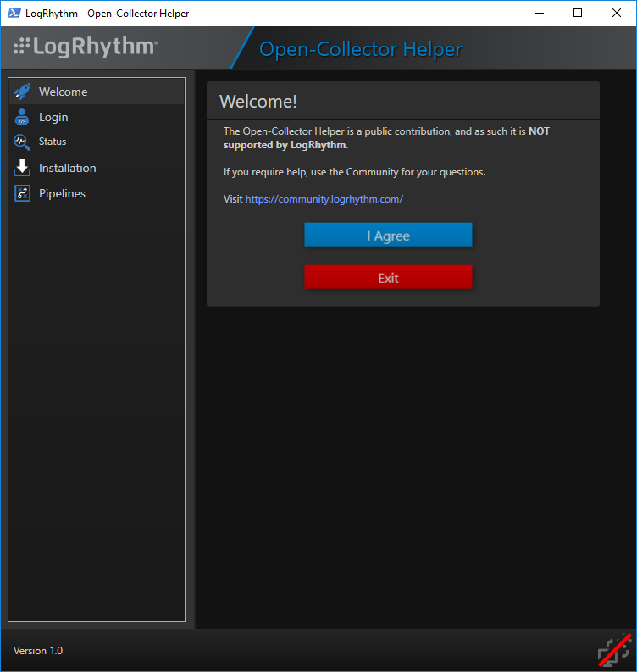This screenshot has height=672, width=637.
Task: Open the community.logrhythm.com link
Action: coord(324,199)
